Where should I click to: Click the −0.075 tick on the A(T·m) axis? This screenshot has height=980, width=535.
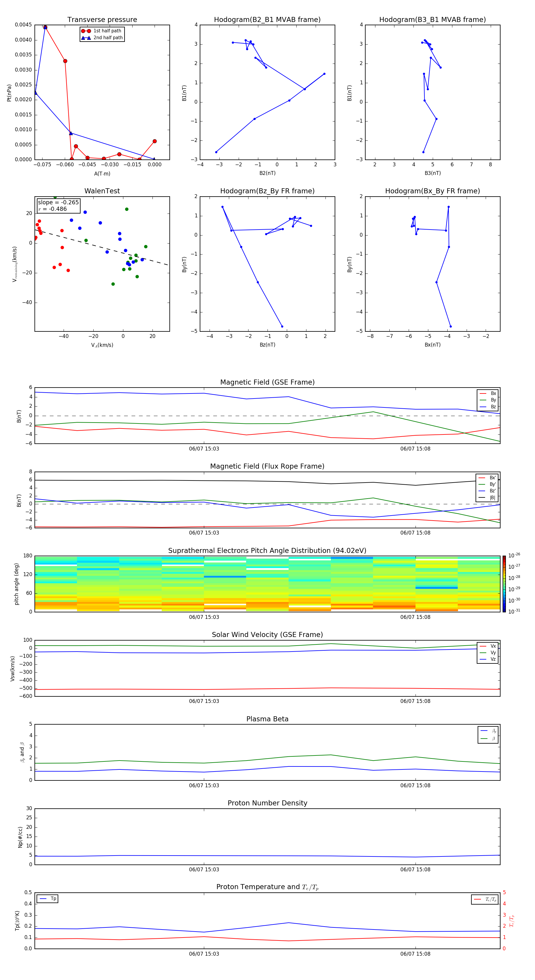click(x=42, y=165)
